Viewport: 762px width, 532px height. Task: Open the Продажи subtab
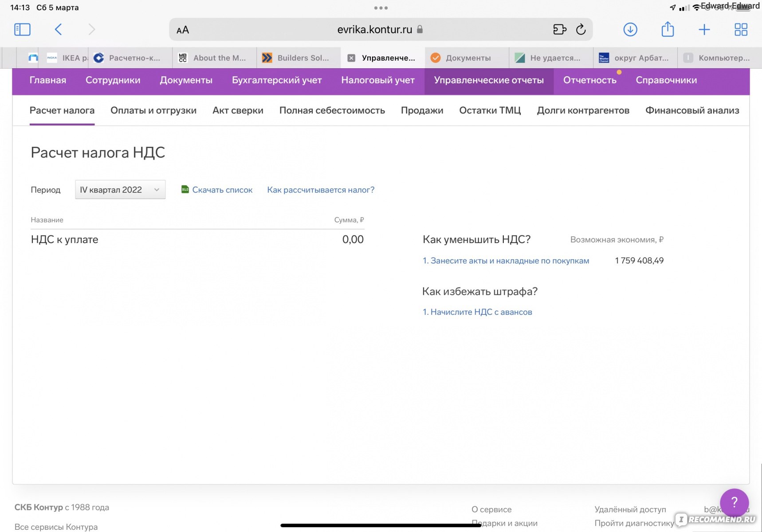(x=422, y=110)
